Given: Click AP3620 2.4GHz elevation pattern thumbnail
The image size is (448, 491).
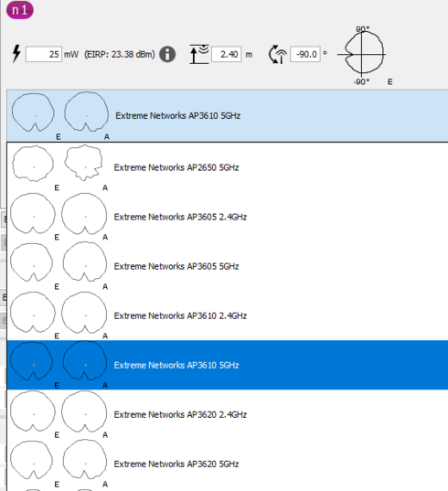Looking at the screenshot, I should 33,411.
